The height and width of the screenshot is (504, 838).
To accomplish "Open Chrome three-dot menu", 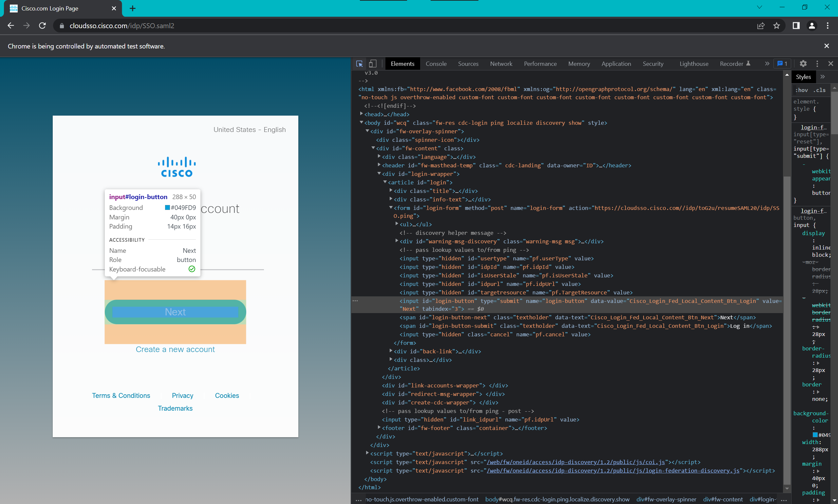I will (x=828, y=26).
